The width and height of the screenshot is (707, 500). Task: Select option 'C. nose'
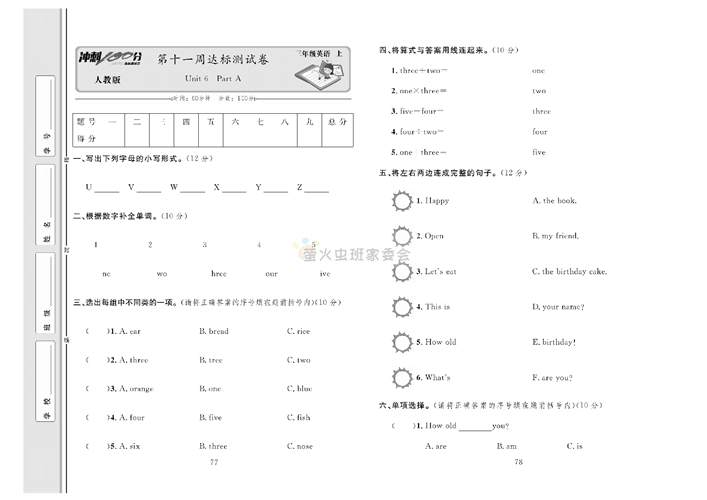coord(300,446)
